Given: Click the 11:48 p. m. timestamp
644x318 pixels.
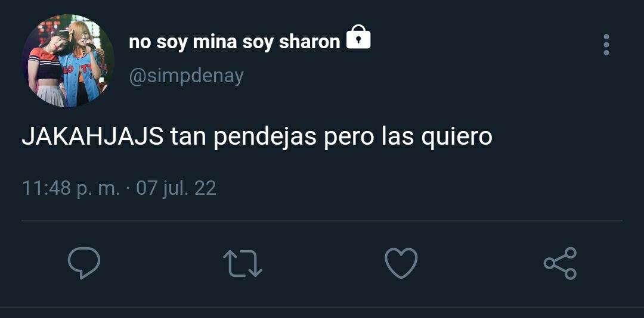Looking at the screenshot, I should (x=71, y=189).
